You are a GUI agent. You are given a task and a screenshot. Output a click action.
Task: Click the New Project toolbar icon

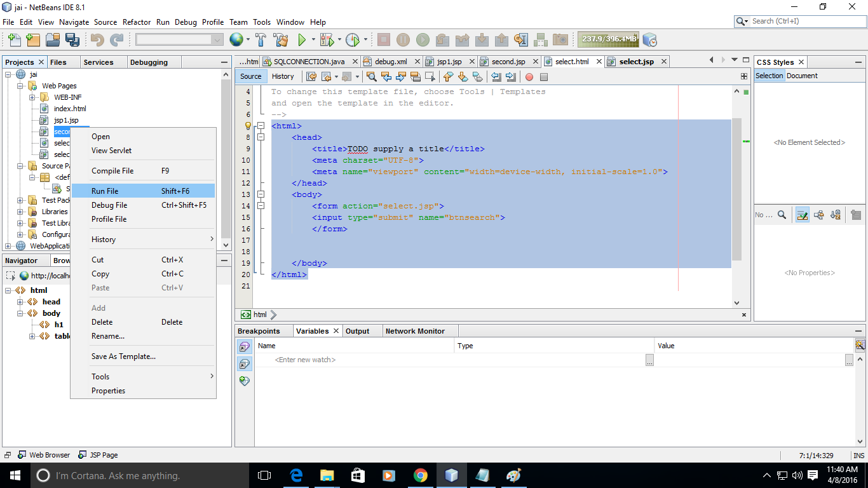tap(33, 40)
